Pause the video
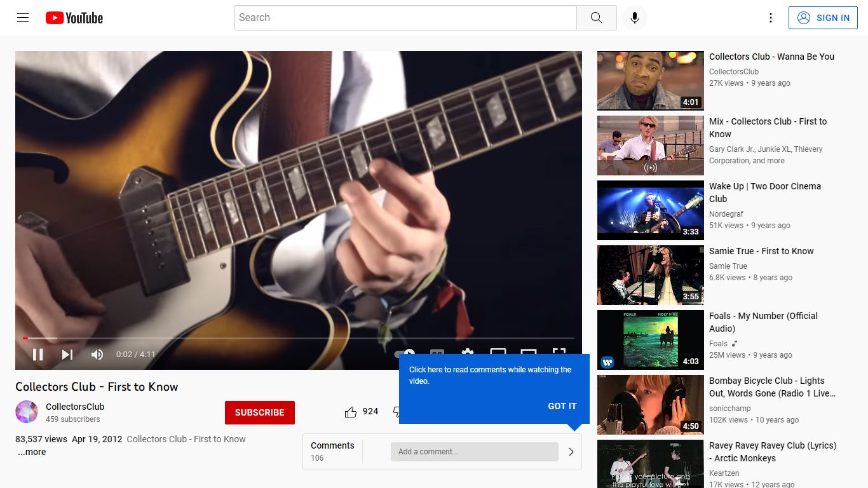 pyautogui.click(x=38, y=355)
